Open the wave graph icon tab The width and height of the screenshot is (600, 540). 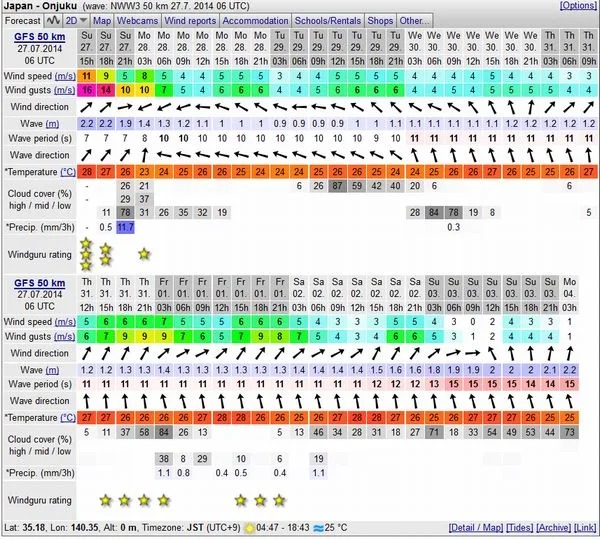53,21
